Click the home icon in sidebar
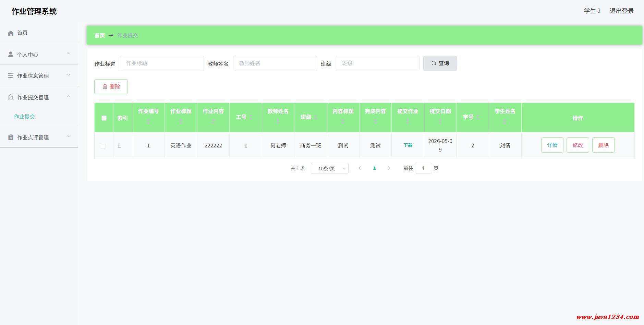 pos(11,33)
